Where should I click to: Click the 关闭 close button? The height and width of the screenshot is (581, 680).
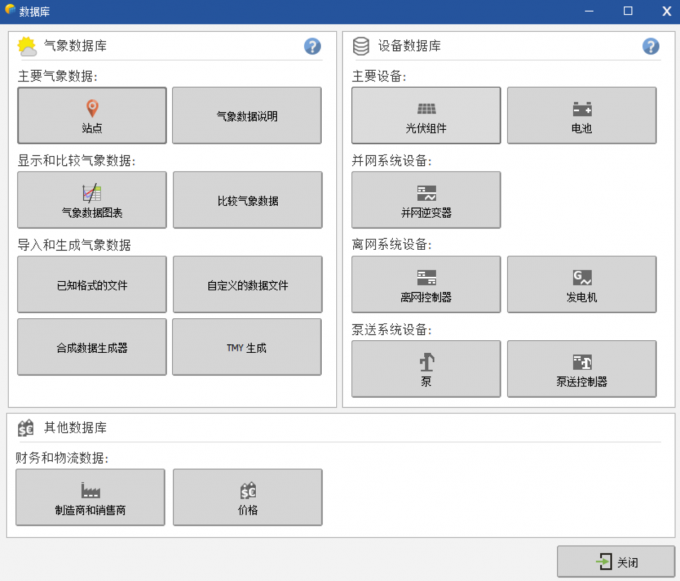616,562
